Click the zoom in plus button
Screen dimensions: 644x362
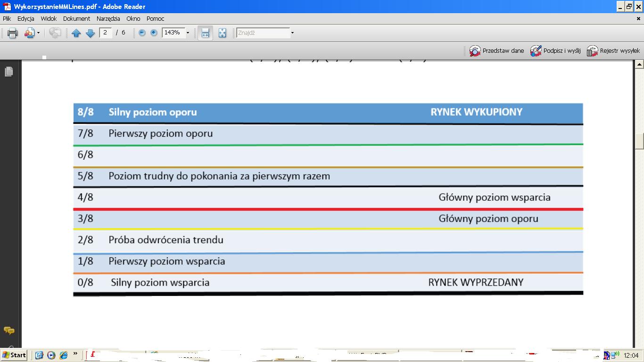click(x=154, y=33)
